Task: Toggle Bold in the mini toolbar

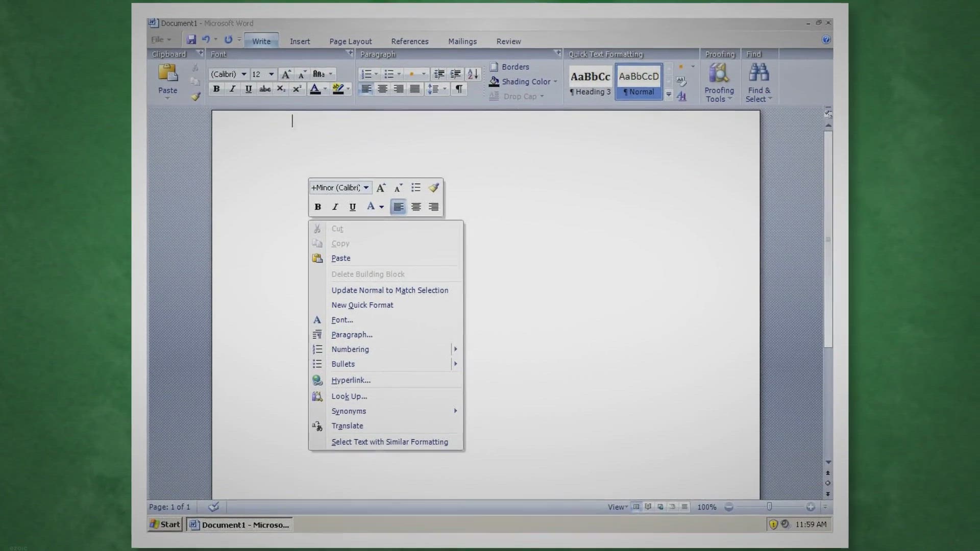Action: pos(317,207)
